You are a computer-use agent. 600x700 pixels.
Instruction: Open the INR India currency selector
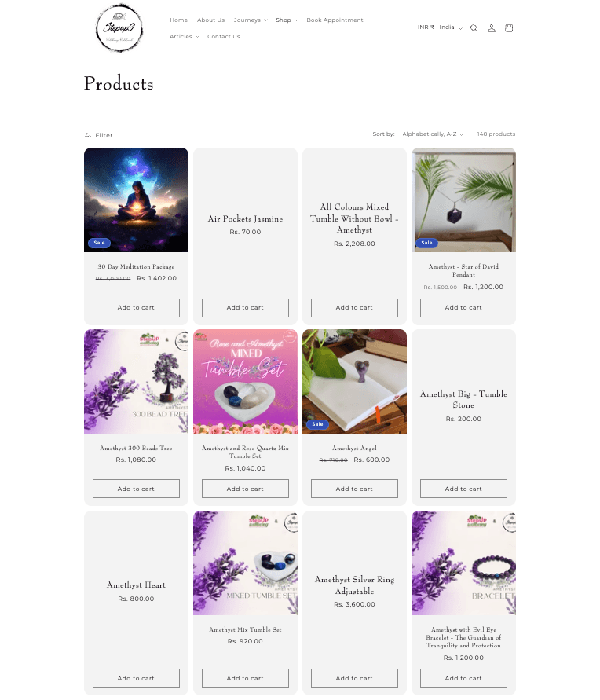tap(440, 27)
